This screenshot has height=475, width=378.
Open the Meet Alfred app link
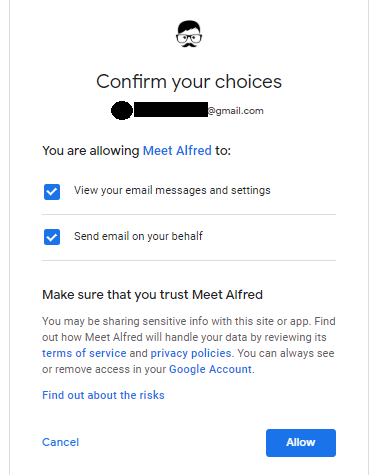[x=177, y=151]
